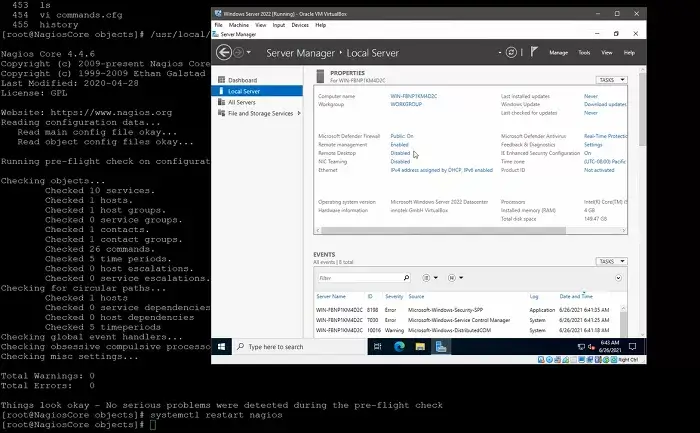Click Enabled link for Remote management
Viewport: 700px width, 433px height.
coord(399,145)
